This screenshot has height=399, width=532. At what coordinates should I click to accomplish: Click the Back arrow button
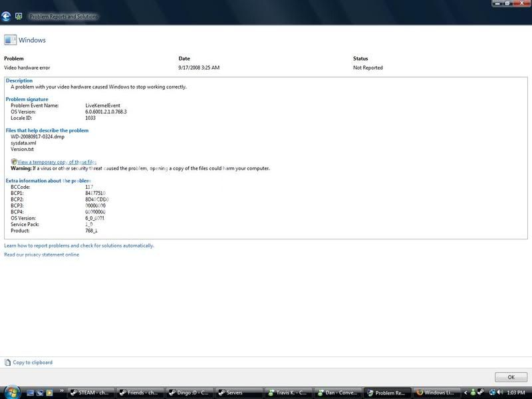6,16
